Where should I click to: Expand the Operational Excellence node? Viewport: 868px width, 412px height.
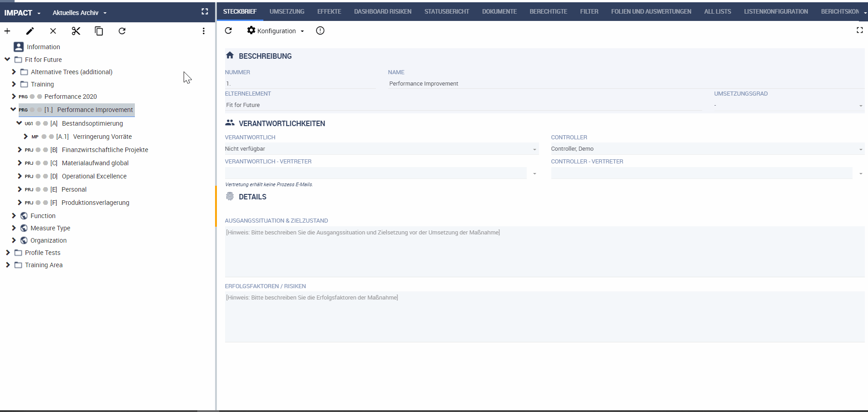pyautogui.click(x=20, y=176)
